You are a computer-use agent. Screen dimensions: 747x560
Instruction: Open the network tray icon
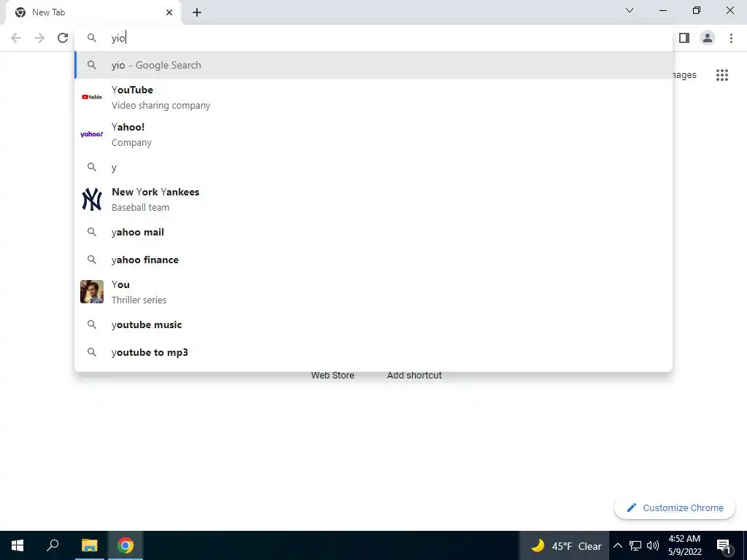pos(635,545)
